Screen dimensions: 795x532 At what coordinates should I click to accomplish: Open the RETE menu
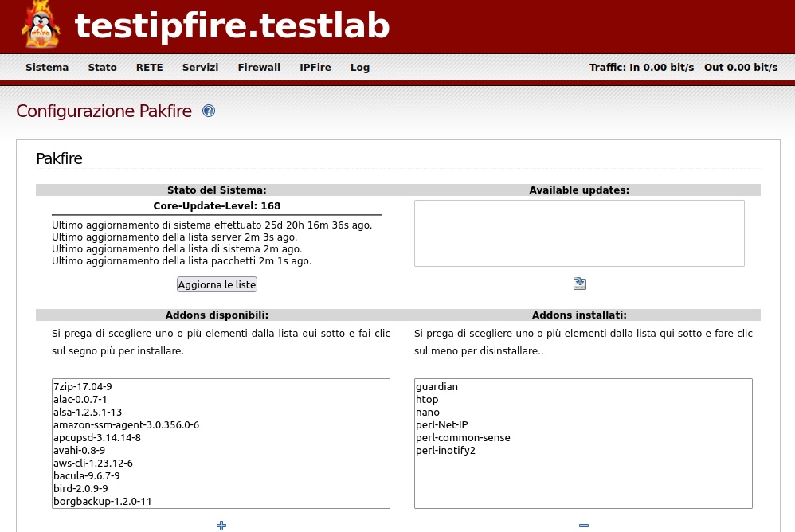click(x=150, y=68)
